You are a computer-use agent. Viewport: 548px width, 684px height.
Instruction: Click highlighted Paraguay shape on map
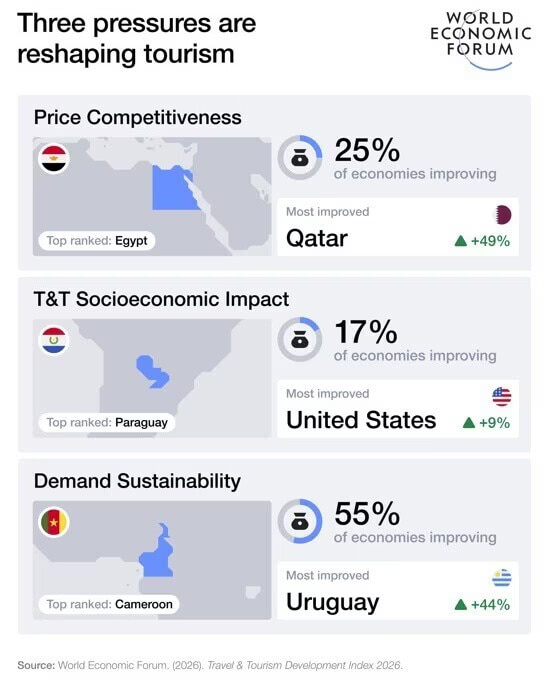(152, 372)
